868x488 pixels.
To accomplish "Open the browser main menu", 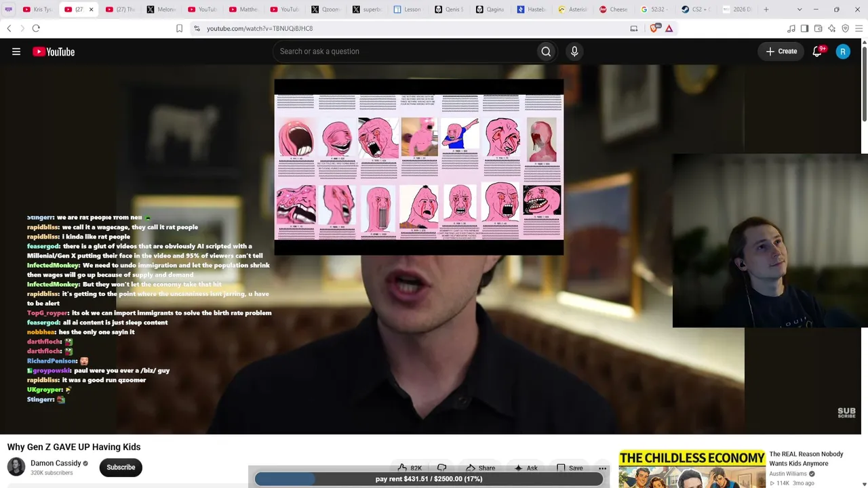I will click(x=859, y=28).
